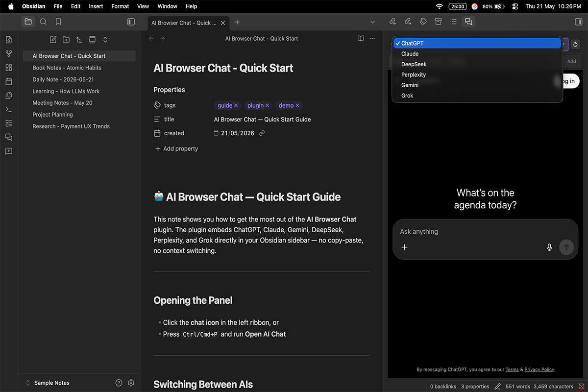Collapse the left sidebar toggle icon
Viewport: 588px width, 392px height.
coord(131,22)
